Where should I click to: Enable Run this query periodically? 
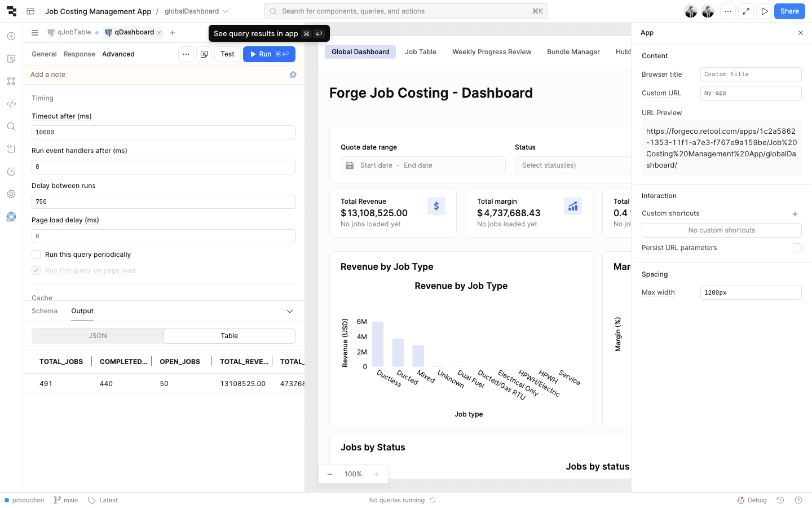point(36,255)
